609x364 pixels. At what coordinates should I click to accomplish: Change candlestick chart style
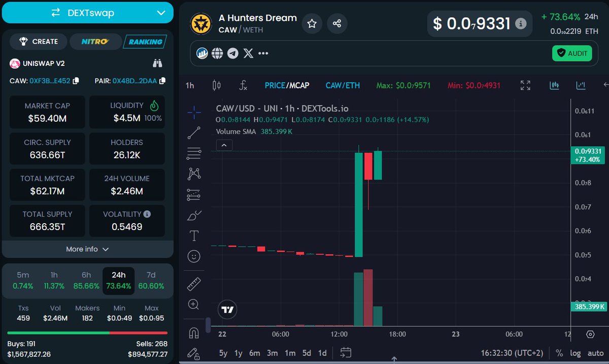click(x=217, y=85)
